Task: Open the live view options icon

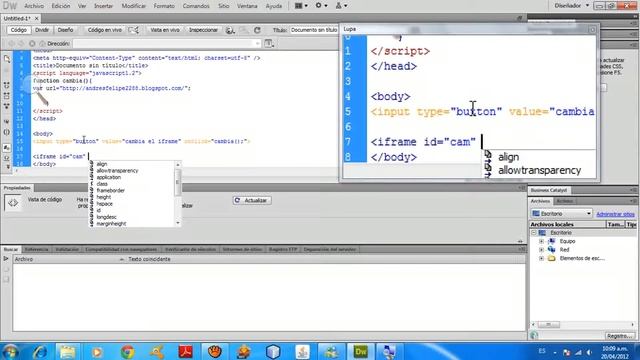Action: [269, 43]
